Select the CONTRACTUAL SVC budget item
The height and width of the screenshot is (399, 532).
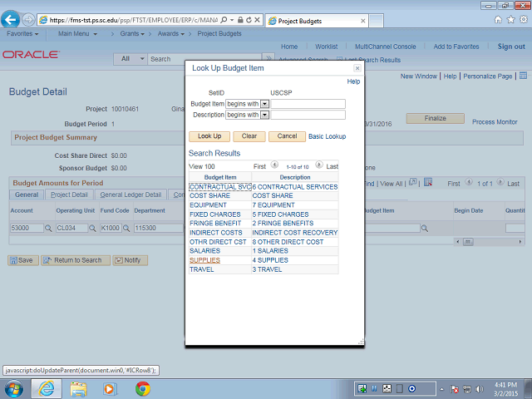click(x=220, y=187)
